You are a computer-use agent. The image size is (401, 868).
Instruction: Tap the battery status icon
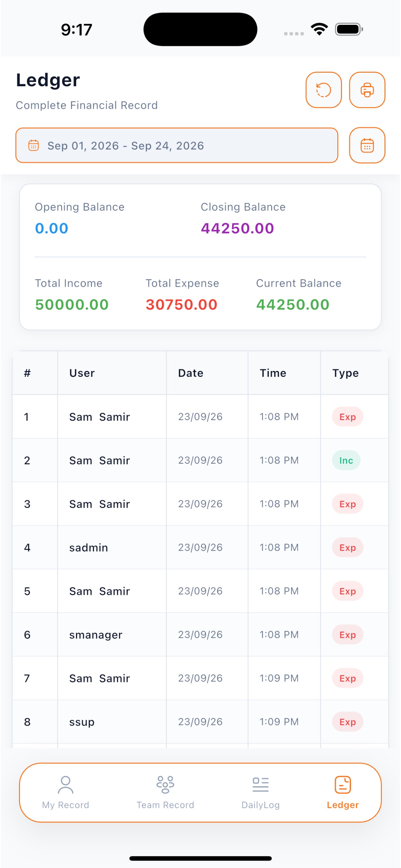point(349,29)
